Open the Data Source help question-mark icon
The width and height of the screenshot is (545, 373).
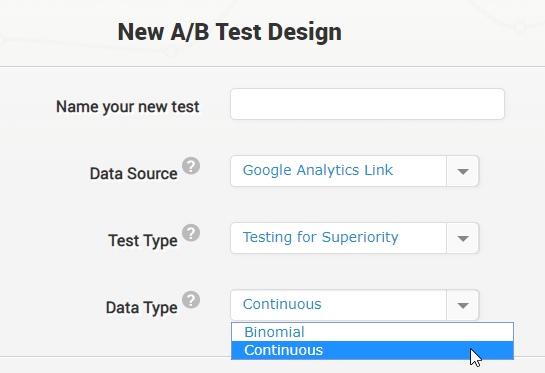(191, 166)
